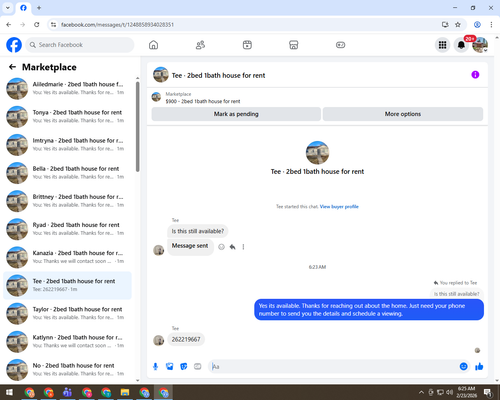The height and width of the screenshot is (400, 500).
Task: Reply to the Message sent bubble
Action: [x=233, y=247]
